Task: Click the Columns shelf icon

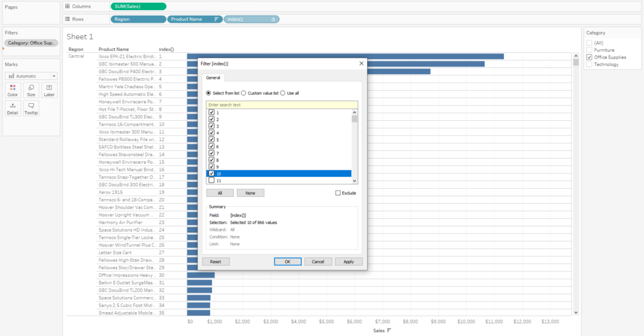Action: click(x=67, y=6)
